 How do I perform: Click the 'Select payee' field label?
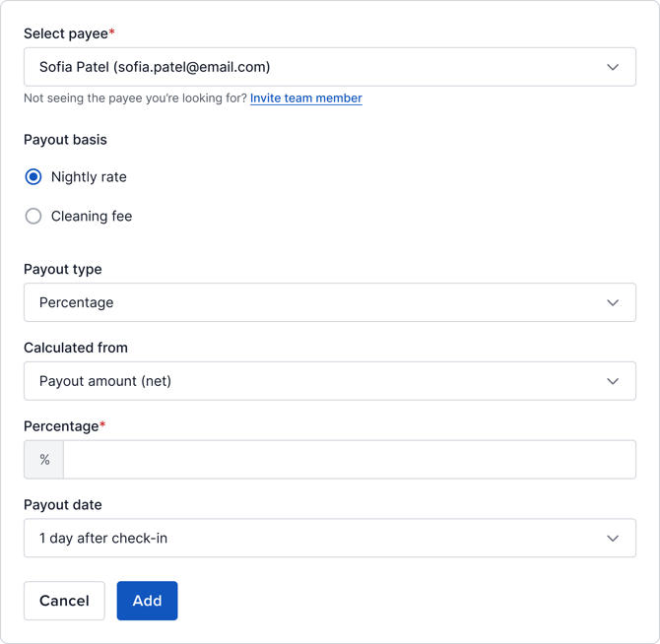pyautogui.click(x=66, y=33)
